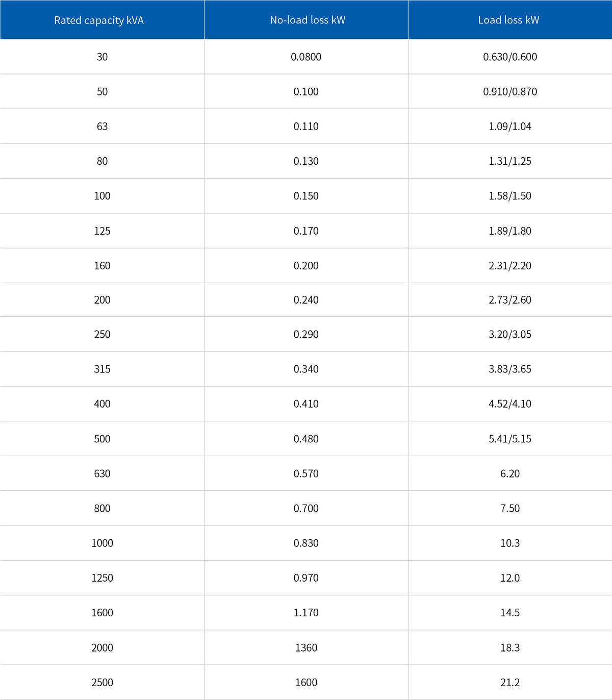
Task: Click the 630 rated capacity cell
Action: 102,474
